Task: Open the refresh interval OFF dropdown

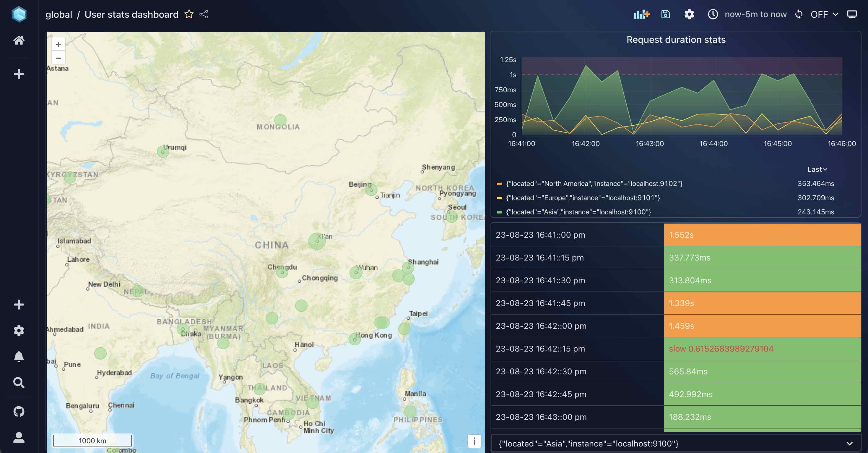Action: [x=824, y=14]
